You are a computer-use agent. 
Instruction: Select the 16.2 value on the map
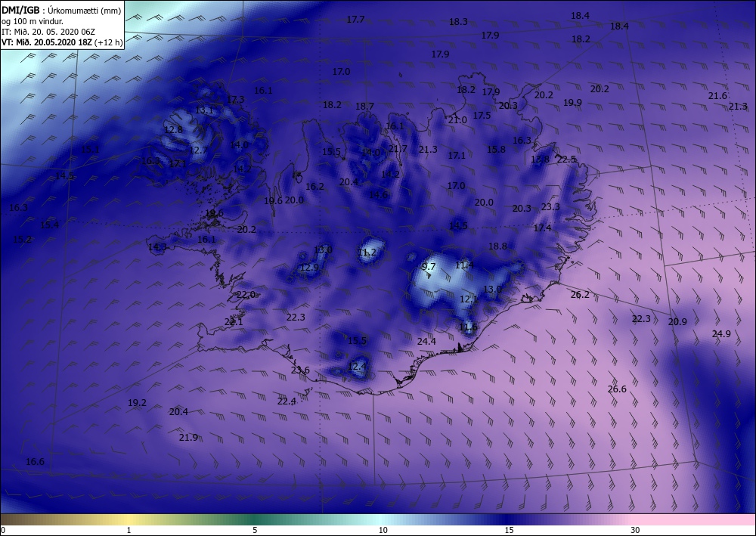314,186
